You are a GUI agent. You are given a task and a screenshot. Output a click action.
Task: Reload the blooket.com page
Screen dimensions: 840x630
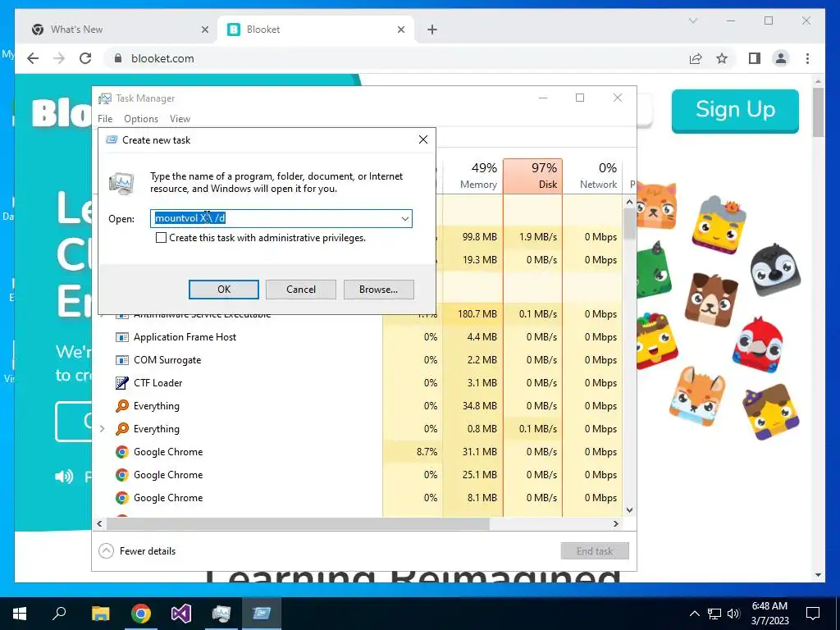(x=85, y=58)
